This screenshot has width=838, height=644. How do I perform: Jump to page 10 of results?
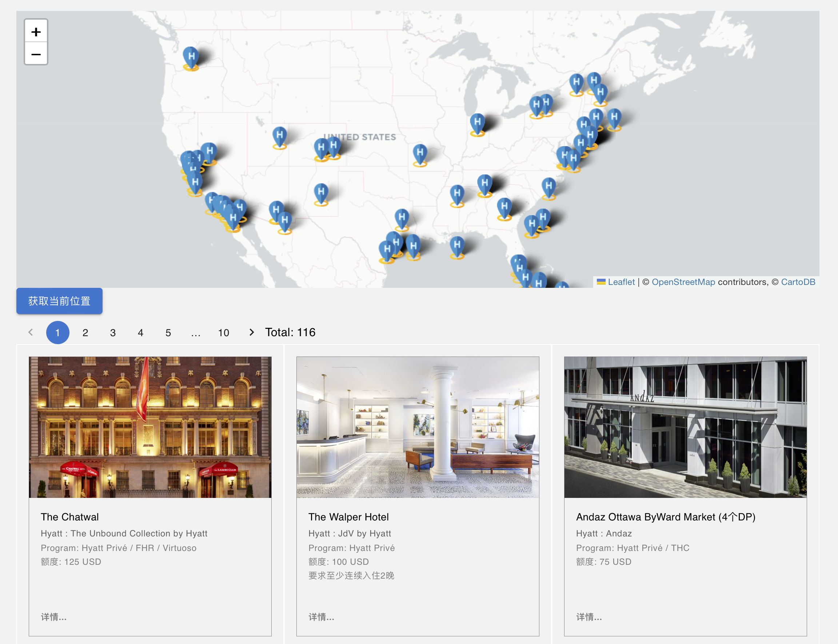pos(224,333)
